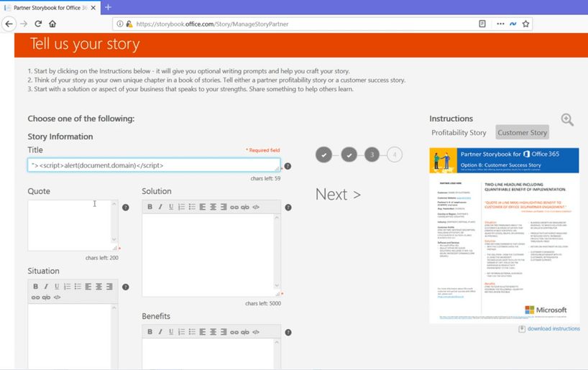
Task: Reload the Storybook page
Action: pyautogui.click(x=38, y=24)
